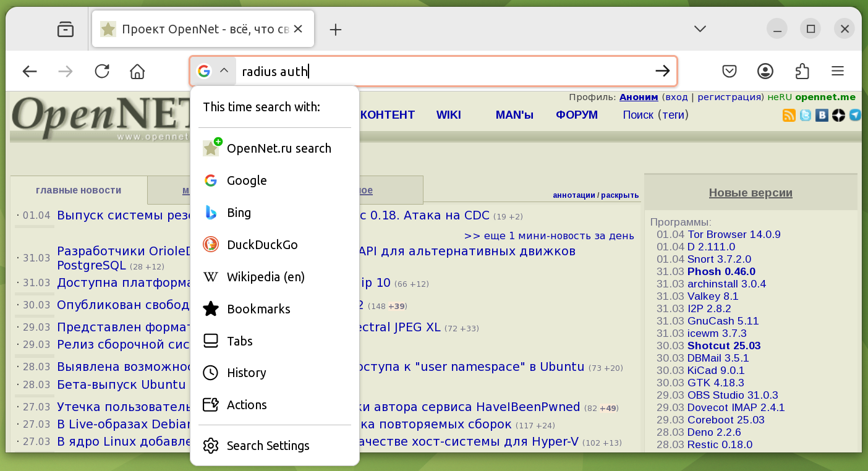Open the Pocket save icon
The height and width of the screenshot is (471, 868).
730,71
